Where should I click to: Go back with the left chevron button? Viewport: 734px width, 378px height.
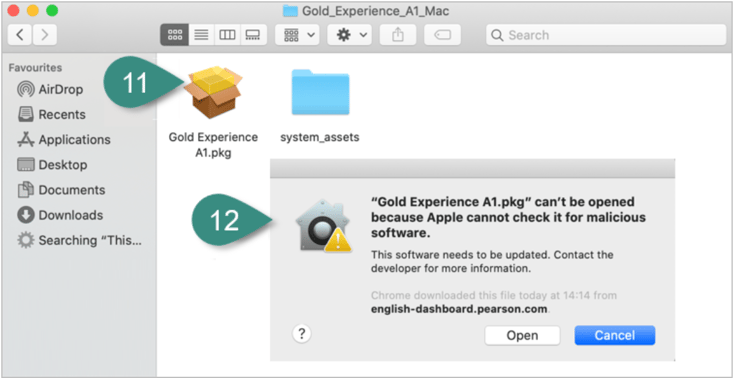[x=20, y=35]
